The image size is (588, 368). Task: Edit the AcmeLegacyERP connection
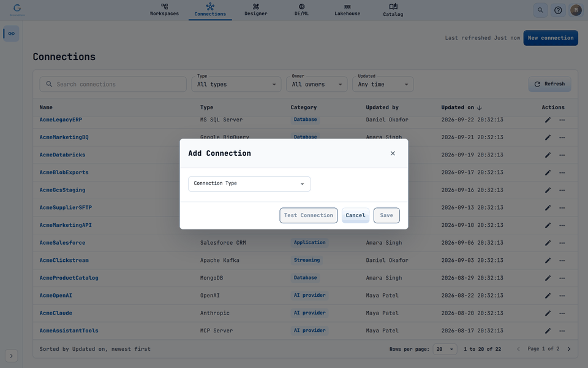(548, 120)
